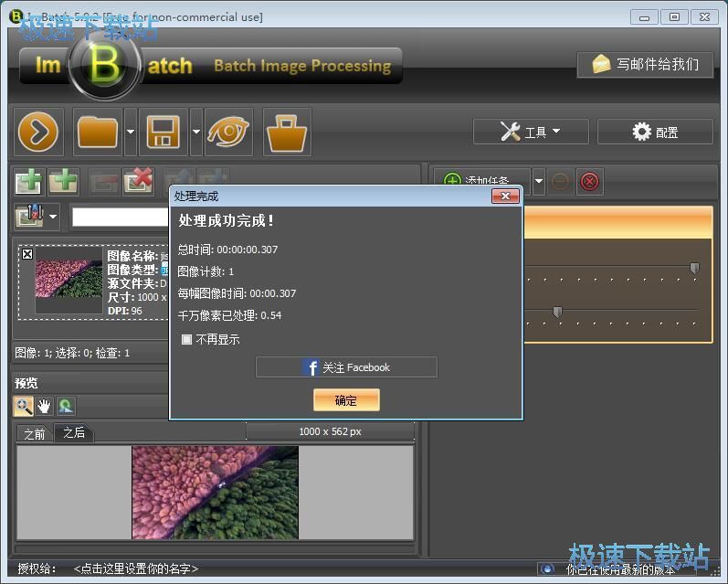Click name setting link in status bar
This screenshot has width=728, height=584.
click(136, 568)
